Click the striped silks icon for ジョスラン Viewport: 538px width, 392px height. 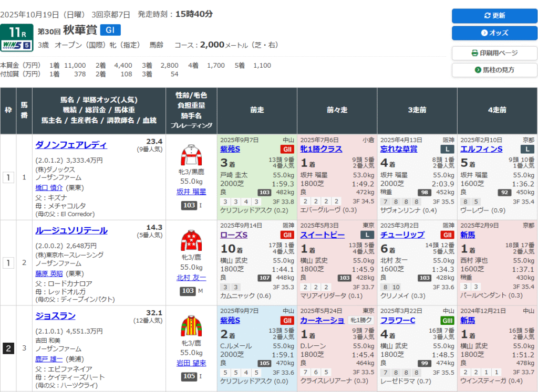192,326
